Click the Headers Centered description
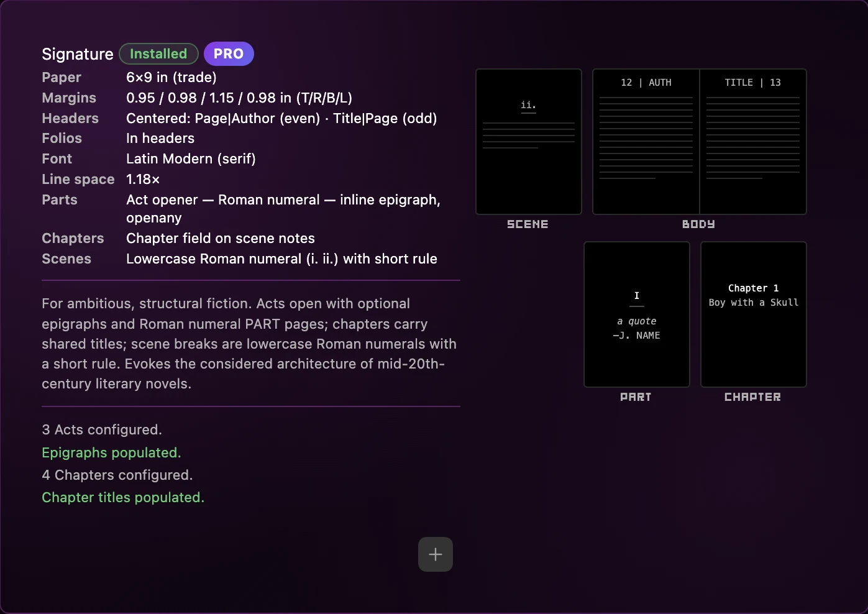 point(281,119)
